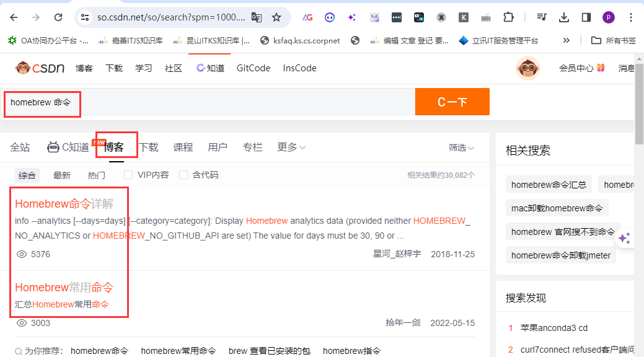This screenshot has height=357, width=644.
Task: Open author 星河_赵梓宇 link
Action: [397, 254]
